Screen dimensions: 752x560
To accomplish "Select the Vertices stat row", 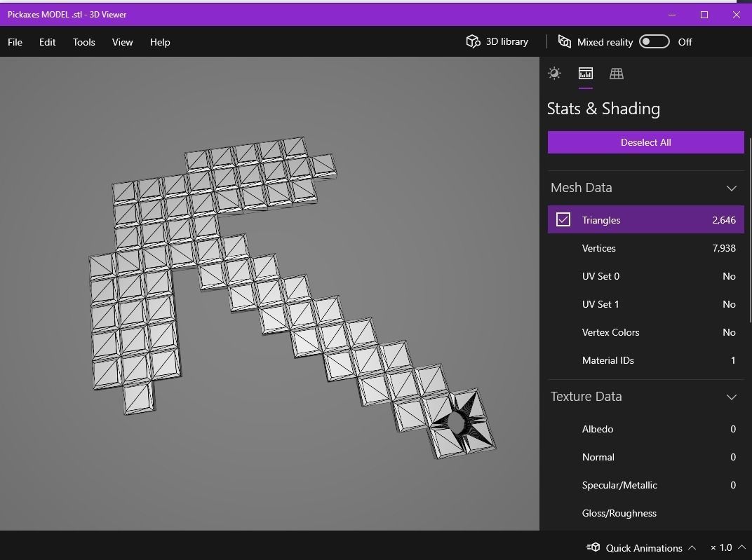I will coord(645,248).
